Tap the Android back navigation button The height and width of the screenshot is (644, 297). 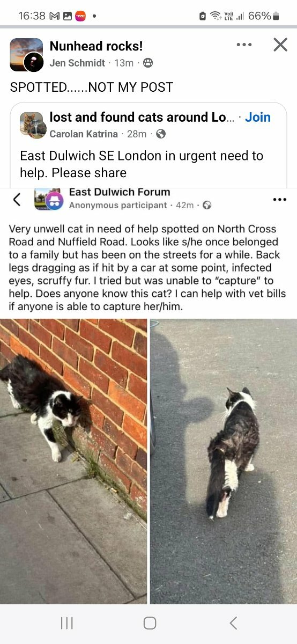[233, 623]
